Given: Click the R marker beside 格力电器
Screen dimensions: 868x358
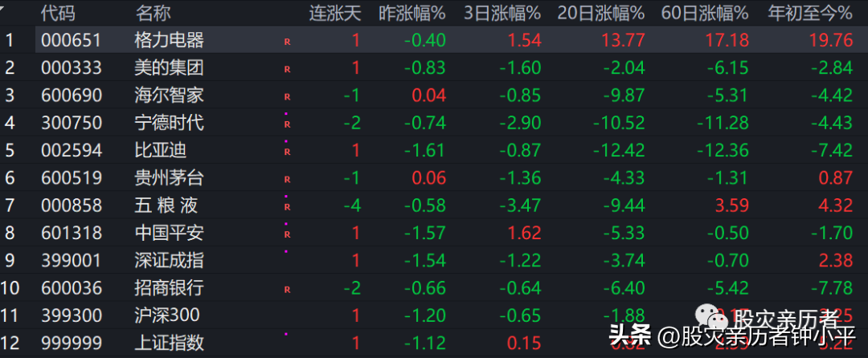Looking at the screenshot, I should coord(287,42).
